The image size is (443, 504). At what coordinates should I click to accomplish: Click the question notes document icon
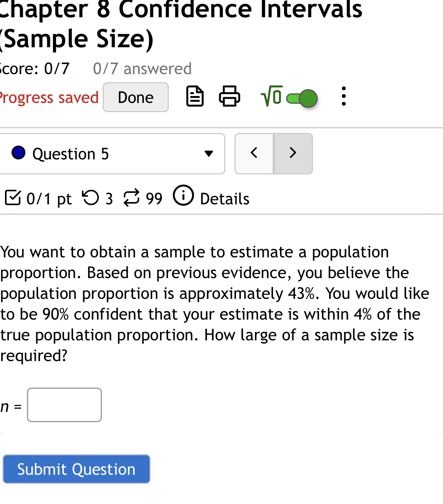195,97
